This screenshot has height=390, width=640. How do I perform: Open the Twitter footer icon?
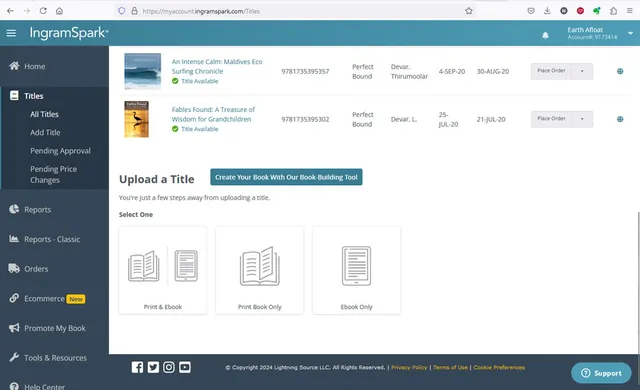(153, 367)
